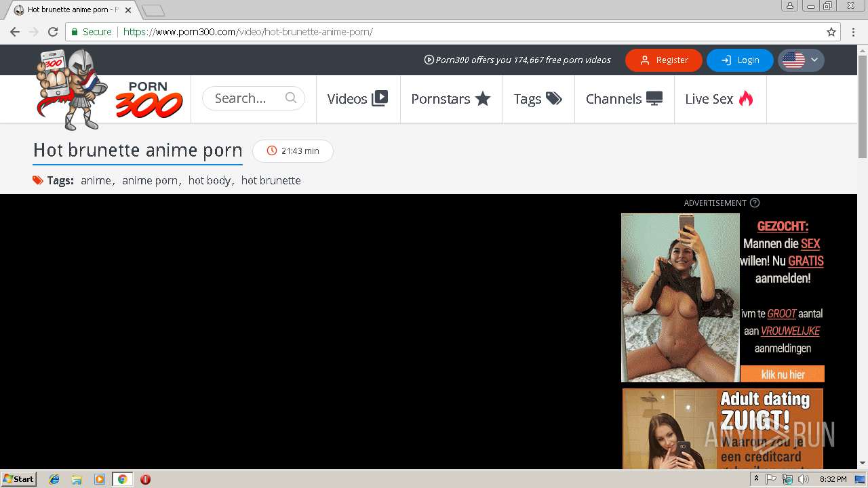Select the Chrome taskbar icon

(x=123, y=479)
